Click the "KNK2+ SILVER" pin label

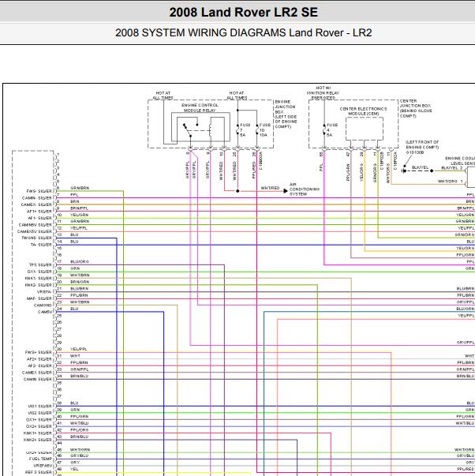click(x=38, y=440)
